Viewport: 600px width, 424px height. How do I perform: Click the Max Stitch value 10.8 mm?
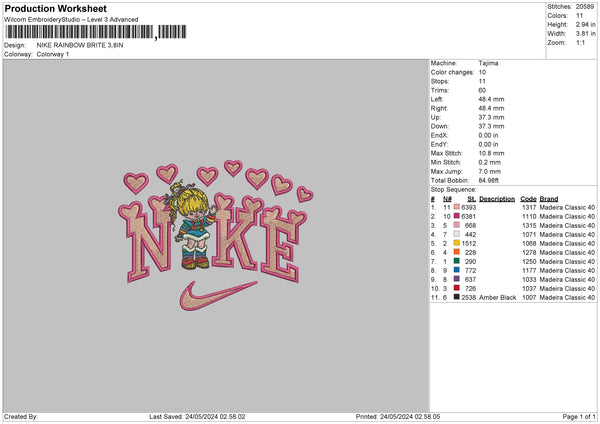click(491, 153)
